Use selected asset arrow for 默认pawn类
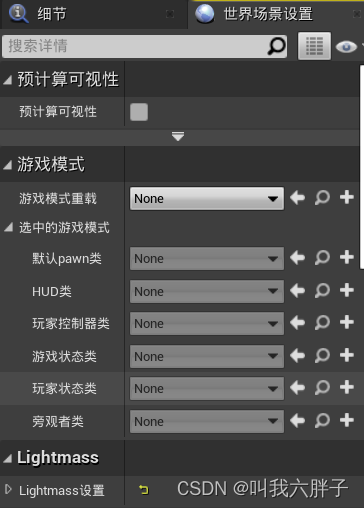 point(297,258)
